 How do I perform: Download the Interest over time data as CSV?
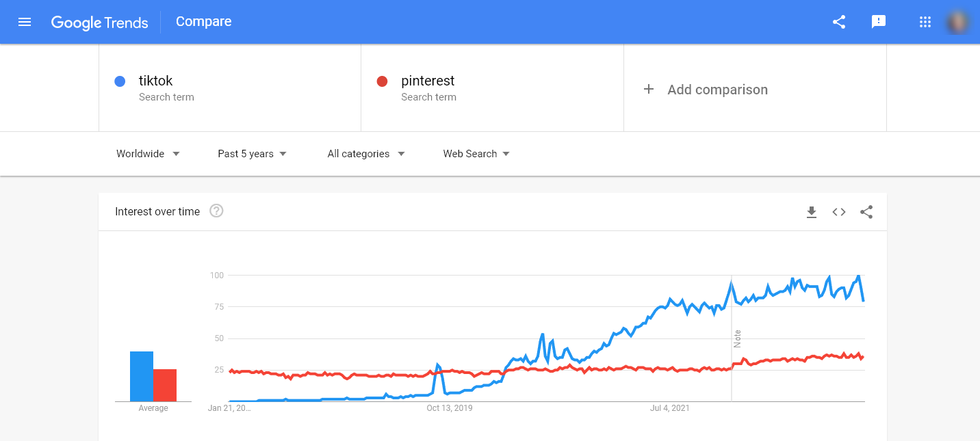tap(812, 212)
